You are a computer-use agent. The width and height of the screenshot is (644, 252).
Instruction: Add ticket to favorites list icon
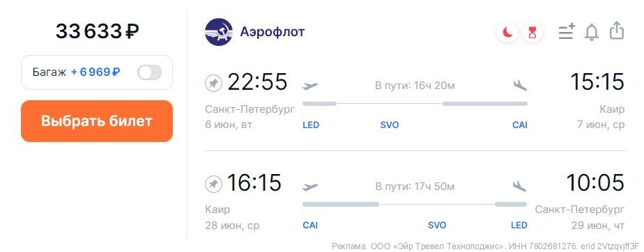(x=567, y=31)
